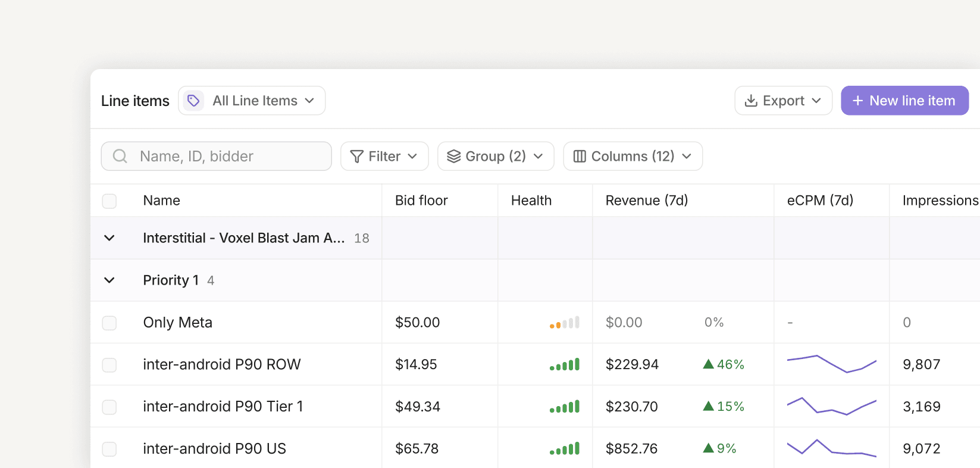This screenshot has height=468, width=980.
Task: Click the tag icon beside All Line Items
Action: point(193,101)
